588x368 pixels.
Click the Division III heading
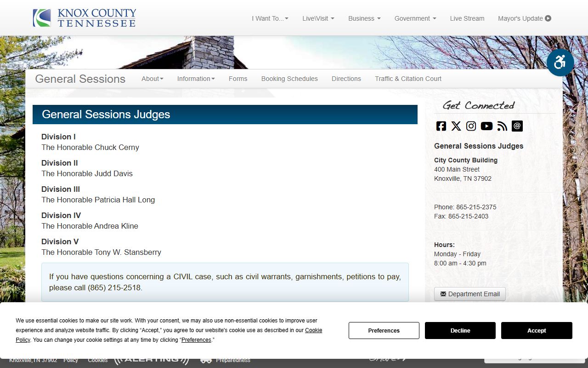61,189
